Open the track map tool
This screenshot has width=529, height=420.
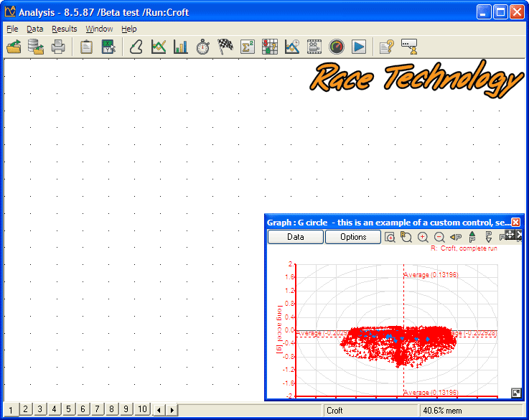coord(136,47)
